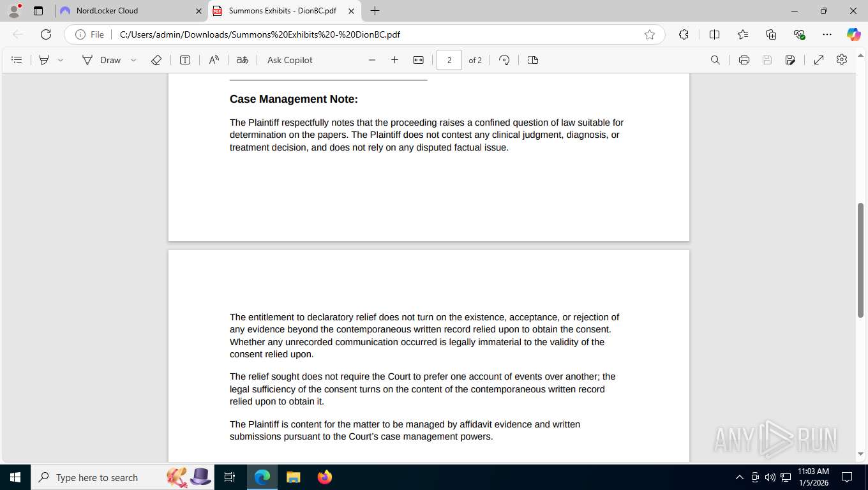Viewport: 868px width, 490px height.
Task: Launch Firefox from the taskbar
Action: tap(324, 477)
